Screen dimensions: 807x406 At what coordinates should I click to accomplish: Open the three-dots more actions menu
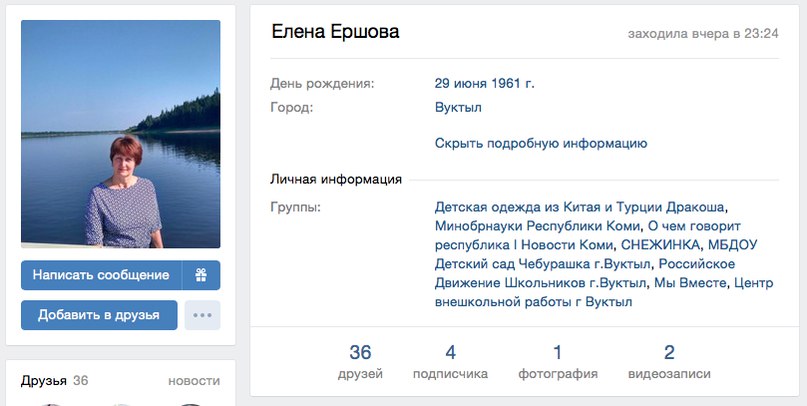click(202, 315)
